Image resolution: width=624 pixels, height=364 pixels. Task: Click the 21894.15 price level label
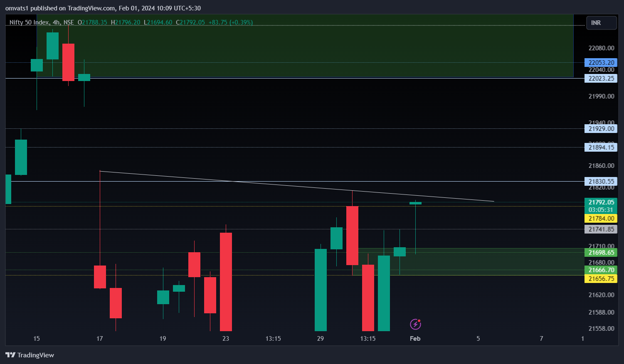pos(601,148)
